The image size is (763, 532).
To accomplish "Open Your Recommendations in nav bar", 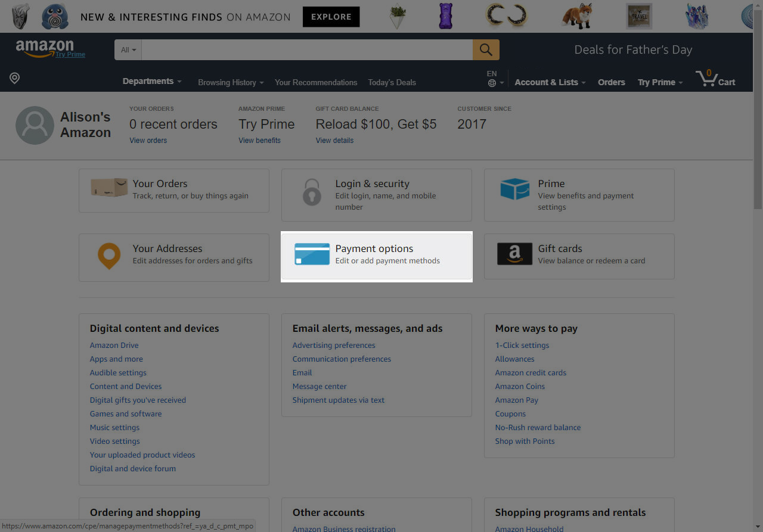I will point(316,82).
